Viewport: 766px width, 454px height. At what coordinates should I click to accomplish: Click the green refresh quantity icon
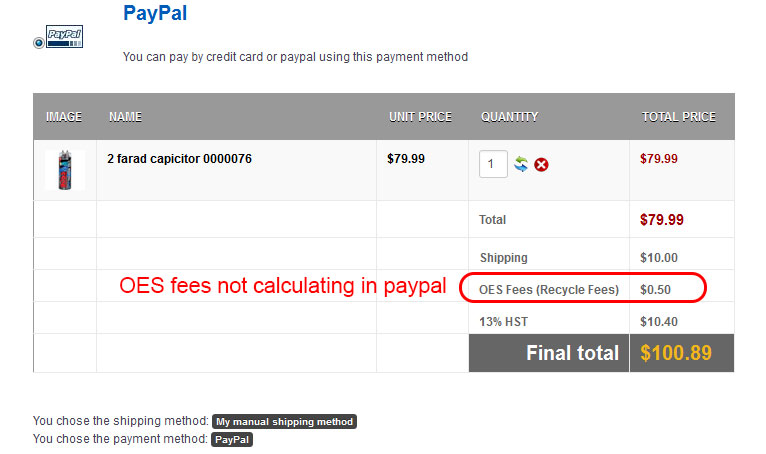(x=521, y=164)
